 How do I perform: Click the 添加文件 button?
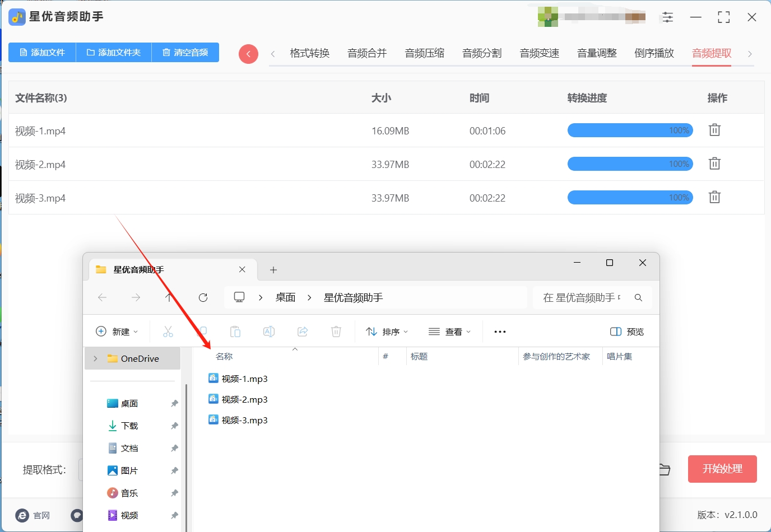pyautogui.click(x=42, y=52)
